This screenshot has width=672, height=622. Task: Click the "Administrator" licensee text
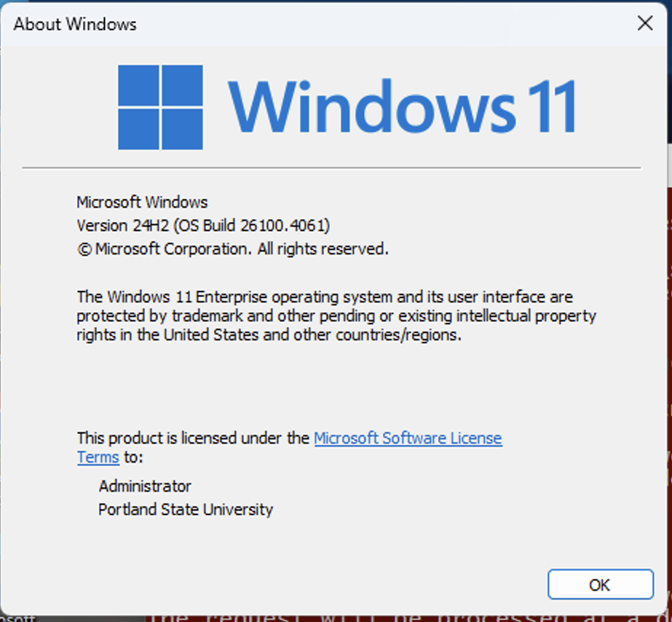pos(145,486)
